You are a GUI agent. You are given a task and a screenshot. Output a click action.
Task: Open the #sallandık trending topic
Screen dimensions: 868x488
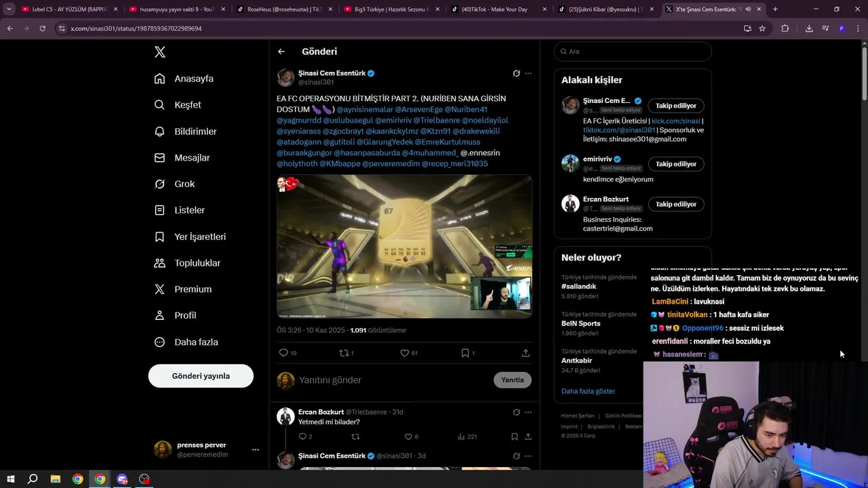578,287
